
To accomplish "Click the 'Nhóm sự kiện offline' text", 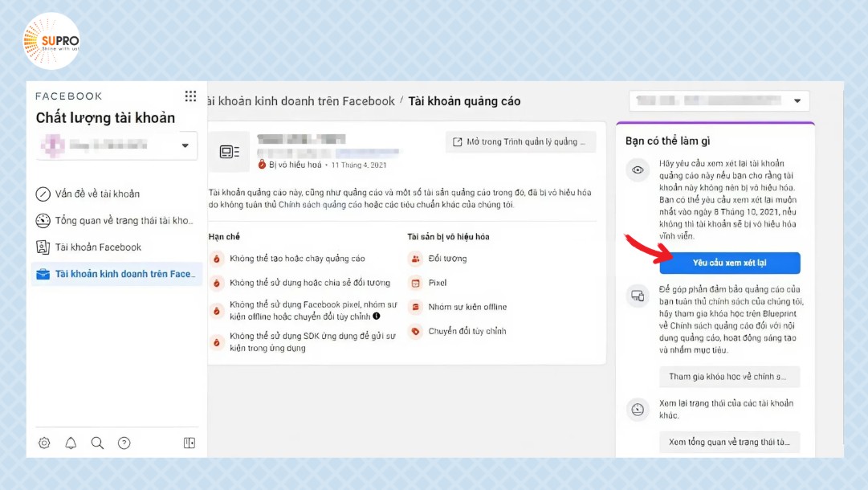I will (x=467, y=307).
